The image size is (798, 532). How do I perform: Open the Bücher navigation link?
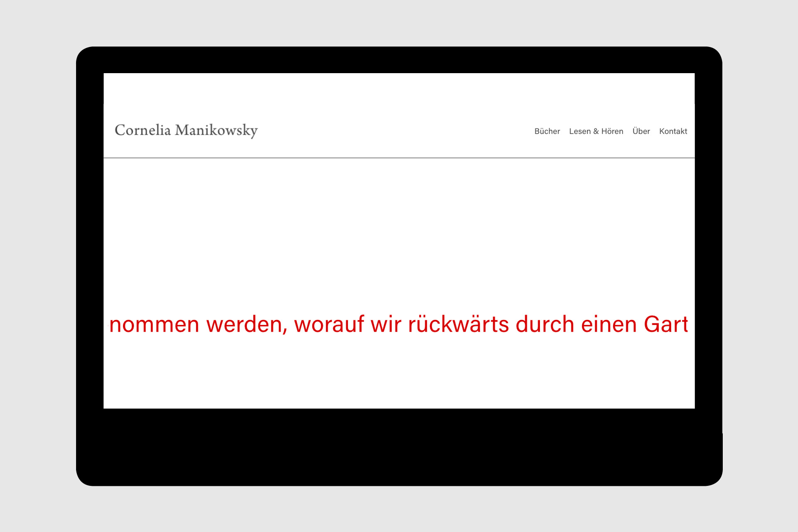[547, 131]
